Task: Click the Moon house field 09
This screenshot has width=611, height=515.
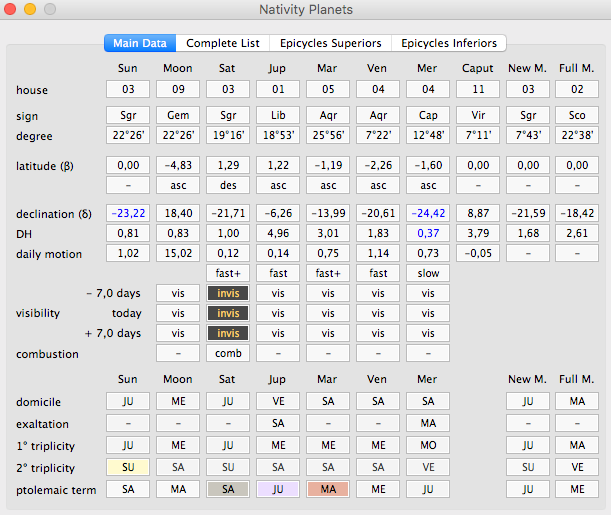Action: pyautogui.click(x=178, y=89)
